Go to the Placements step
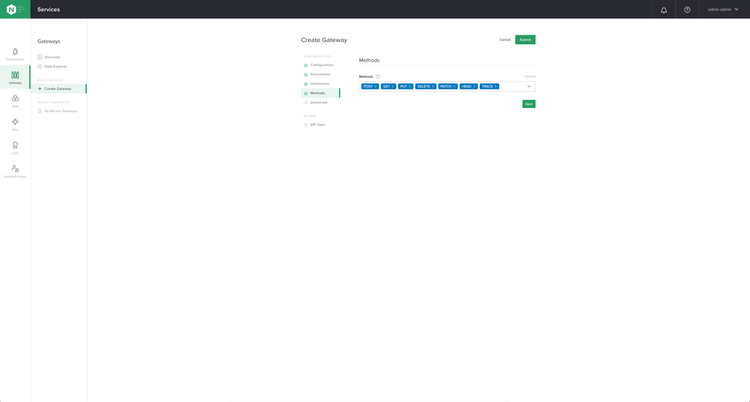The height and width of the screenshot is (402, 750). (x=317, y=75)
